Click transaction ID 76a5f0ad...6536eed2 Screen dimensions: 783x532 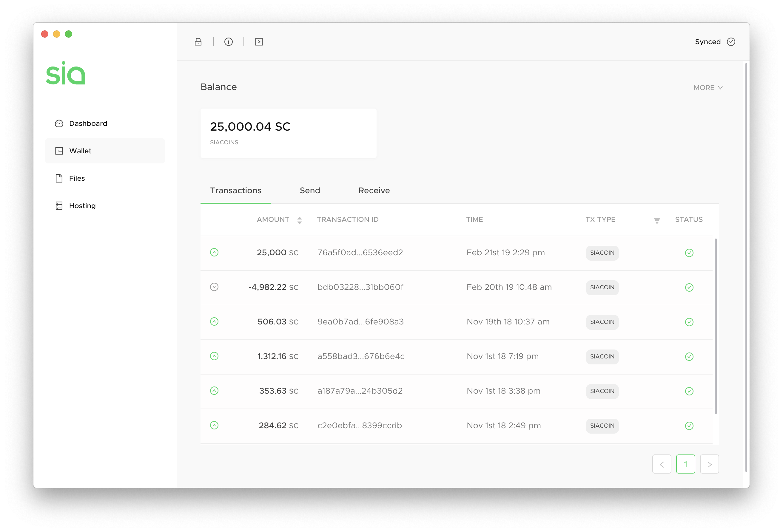point(360,253)
